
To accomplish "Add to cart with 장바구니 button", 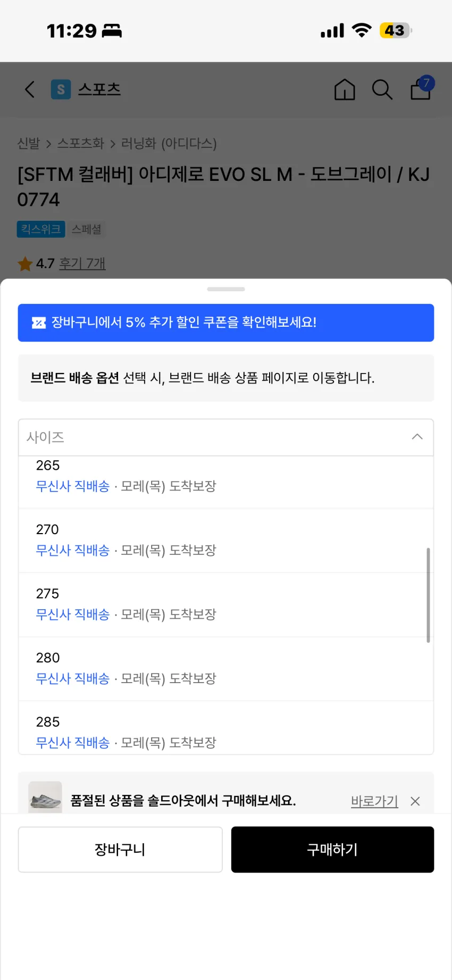I will [120, 849].
